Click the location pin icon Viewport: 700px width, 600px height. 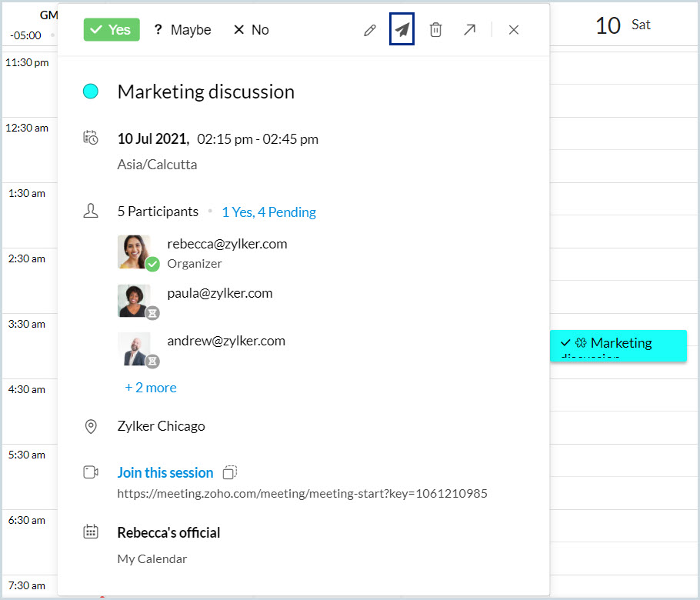point(91,426)
